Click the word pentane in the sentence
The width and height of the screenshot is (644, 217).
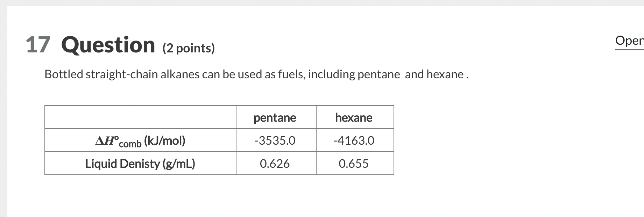(378, 74)
